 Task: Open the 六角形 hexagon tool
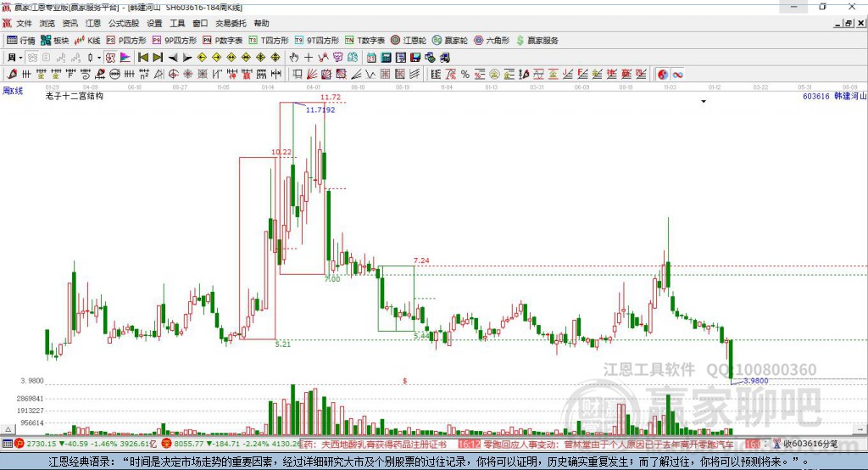pos(492,41)
